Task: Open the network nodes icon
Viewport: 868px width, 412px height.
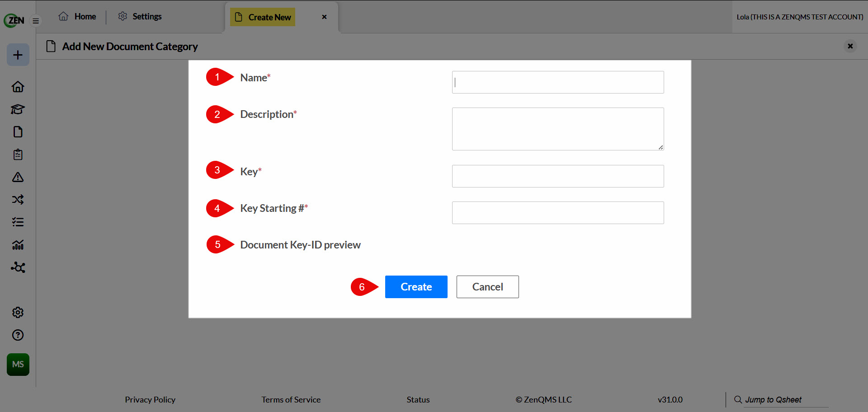Action: pos(18,267)
